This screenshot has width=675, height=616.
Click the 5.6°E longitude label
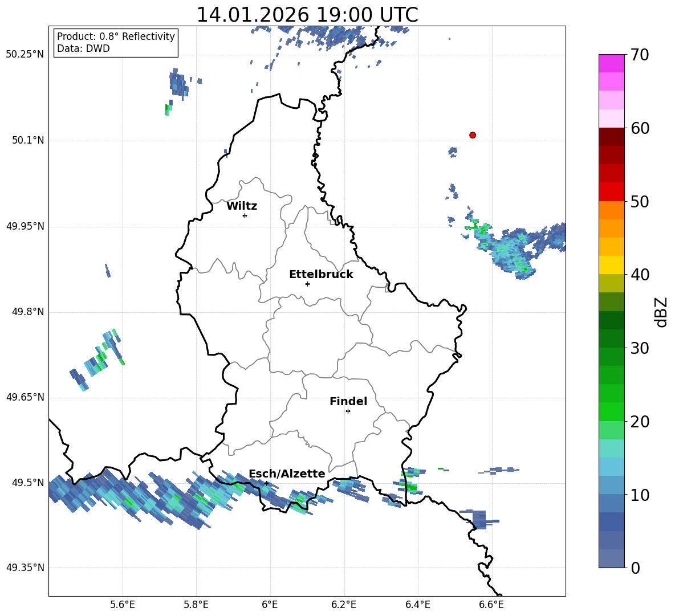(x=123, y=605)
